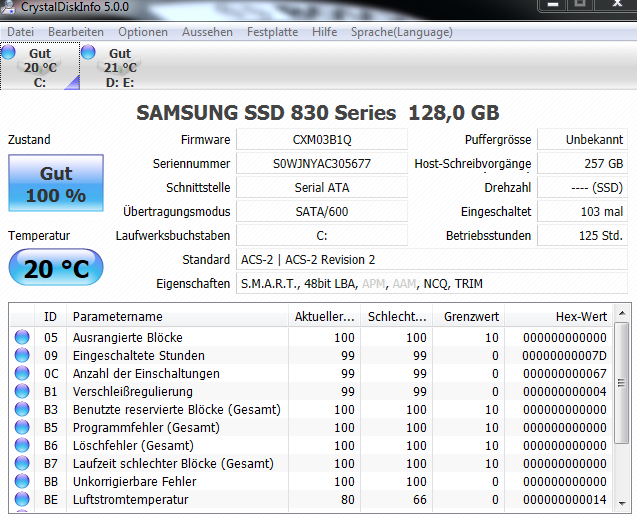Image resolution: width=637 pixels, height=519 pixels.
Task: Select the Eingeschaltete Stunden parameter name
Action: 139,355
